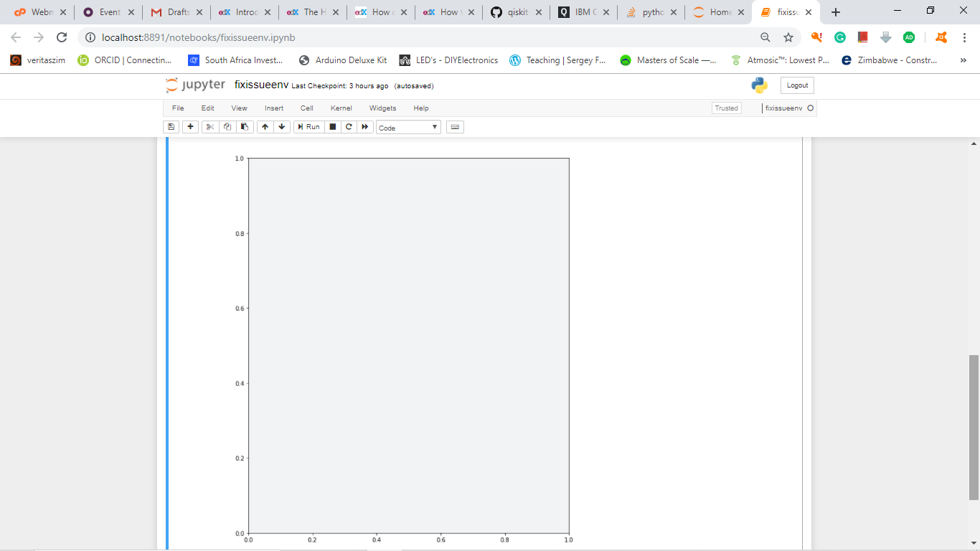Screen dimensions: 980x551
Task: Click the page vertical scrollbar thumb
Action: pos(974,427)
